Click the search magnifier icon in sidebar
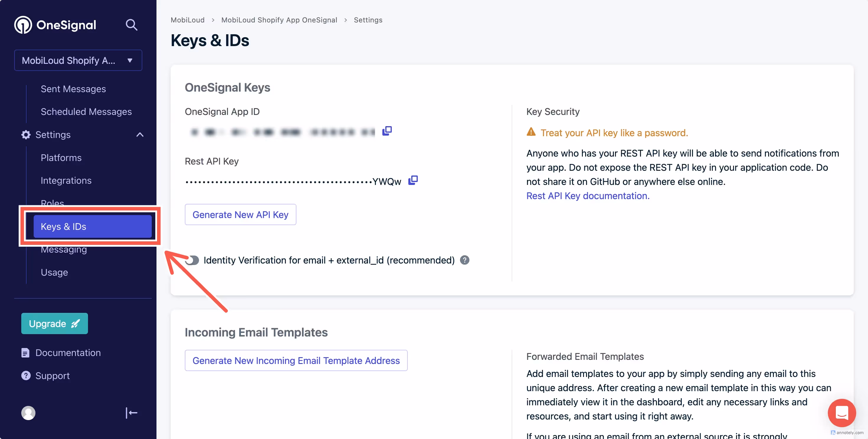Image resolution: width=868 pixels, height=439 pixels. click(x=131, y=25)
